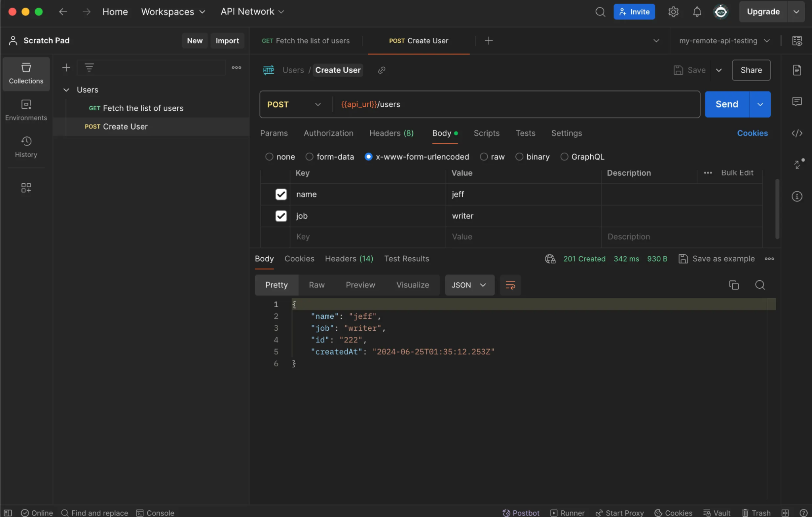Image resolution: width=812 pixels, height=517 pixels.
Task: Open the comments icon in right sidebar
Action: (x=797, y=101)
